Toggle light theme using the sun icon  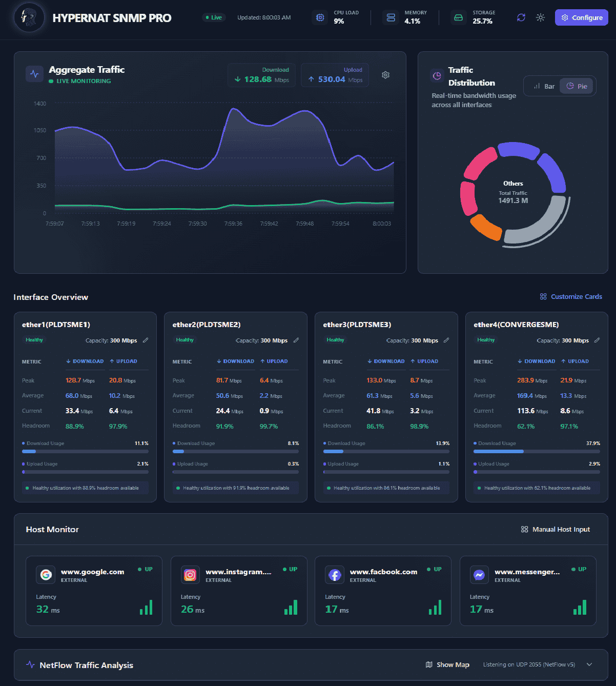pyautogui.click(x=540, y=17)
